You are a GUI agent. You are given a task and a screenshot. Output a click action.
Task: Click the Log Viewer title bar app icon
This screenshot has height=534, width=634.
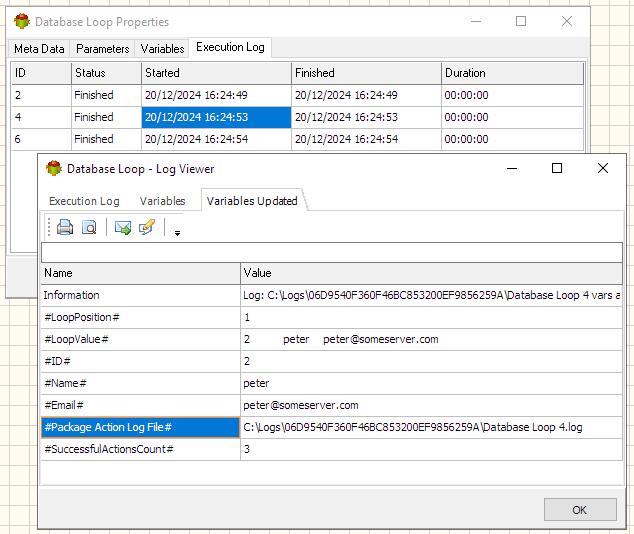coord(54,169)
